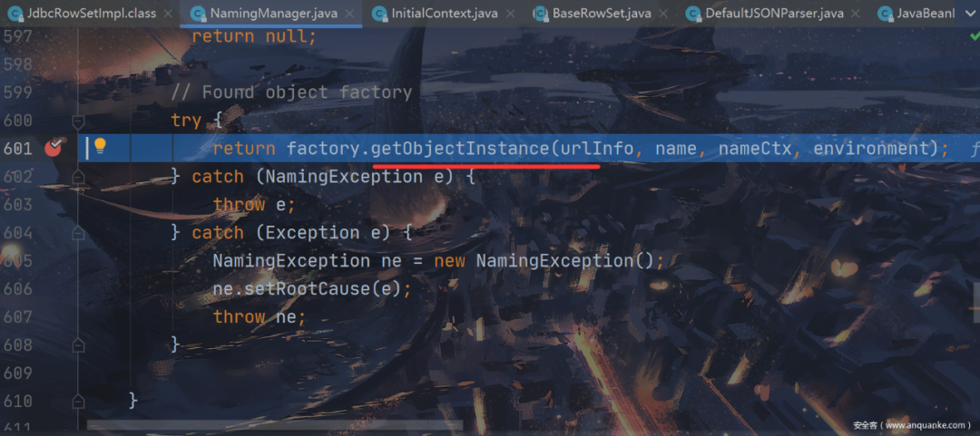Close the NamingManager.java tab

pos(349,13)
